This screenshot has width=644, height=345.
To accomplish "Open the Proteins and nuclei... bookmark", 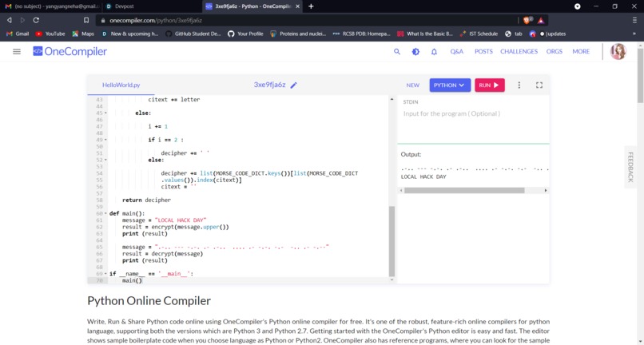I will (298, 34).
